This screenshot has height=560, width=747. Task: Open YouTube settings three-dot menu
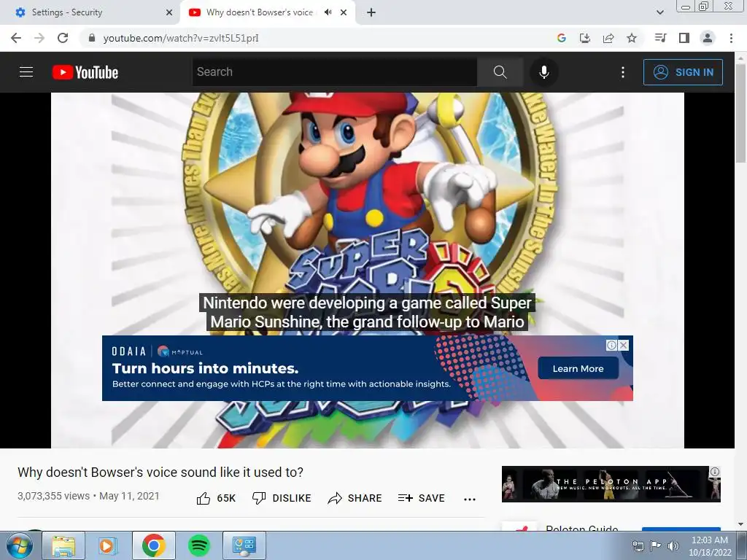(x=623, y=72)
